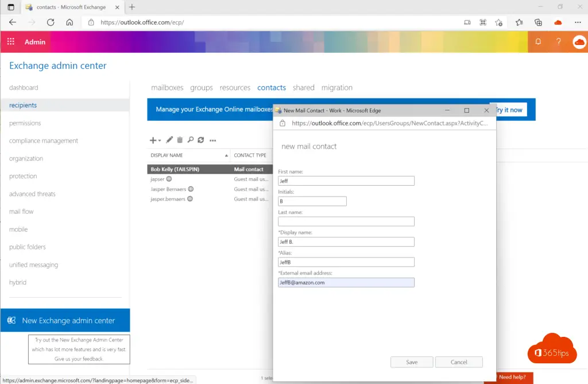Open public folders section
The height and width of the screenshot is (384, 588).
[x=28, y=247]
